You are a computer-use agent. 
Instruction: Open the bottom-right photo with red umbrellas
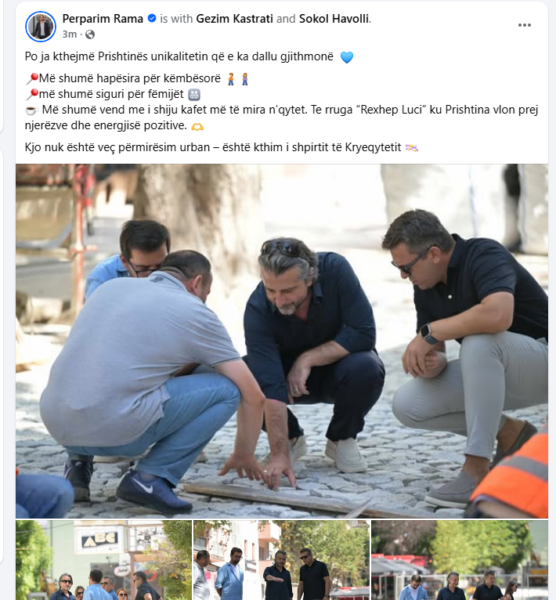click(x=460, y=560)
